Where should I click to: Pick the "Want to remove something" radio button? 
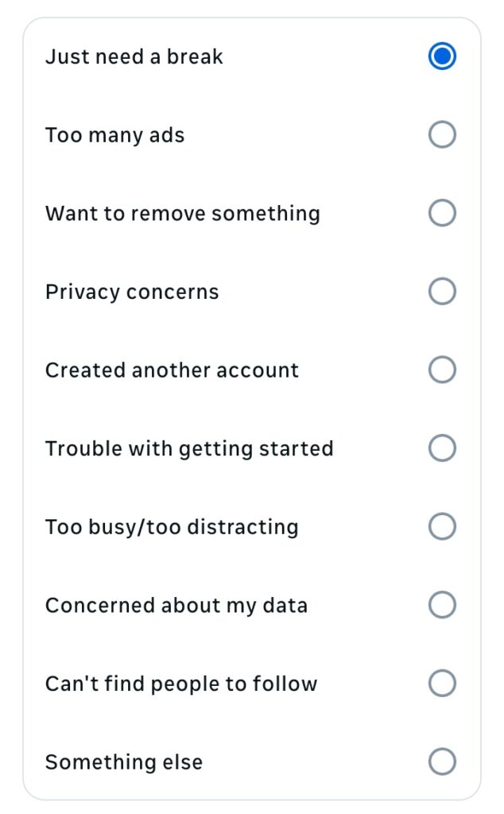tap(442, 213)
